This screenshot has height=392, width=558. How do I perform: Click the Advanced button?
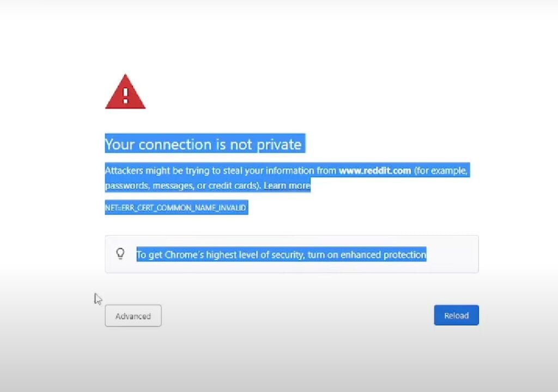(132, 316)
